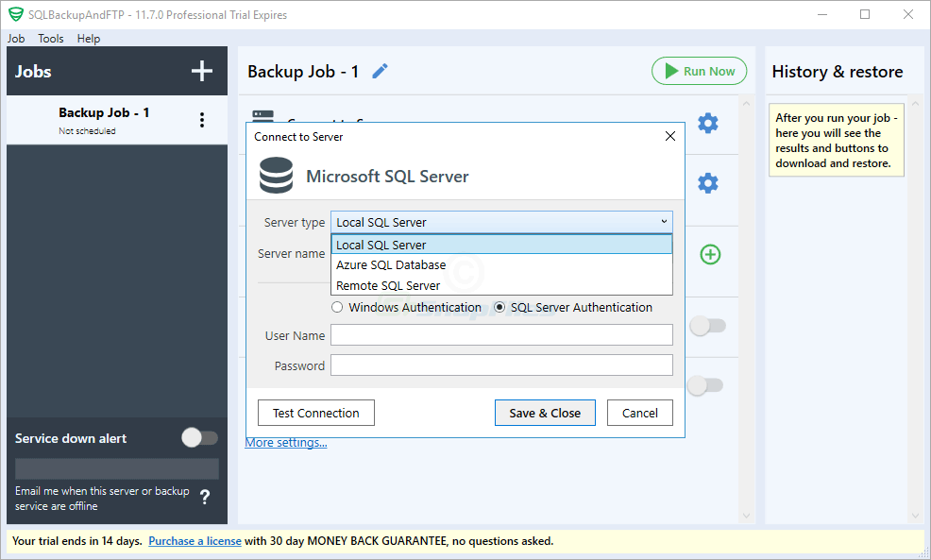Click the SQLBackupAndFTP shield icon in title bar
The height and width of the screenshot is (560, 931).
pos(14,14)
